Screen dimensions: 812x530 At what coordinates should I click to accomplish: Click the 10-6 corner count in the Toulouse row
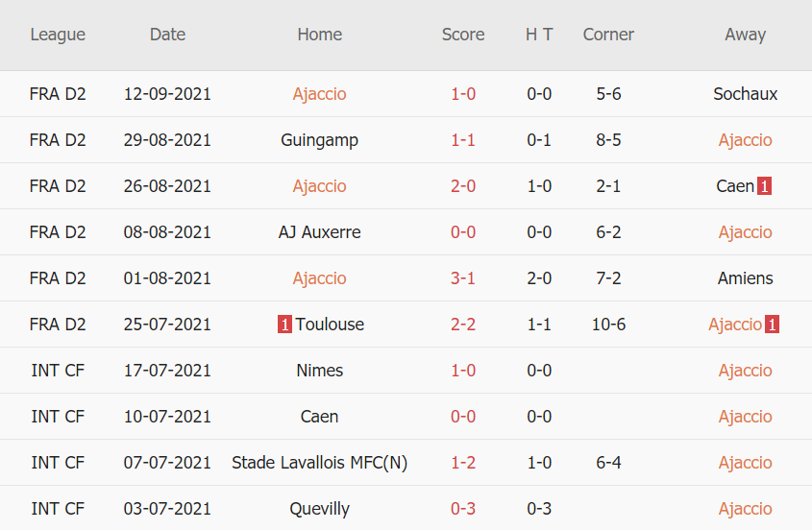608,325
